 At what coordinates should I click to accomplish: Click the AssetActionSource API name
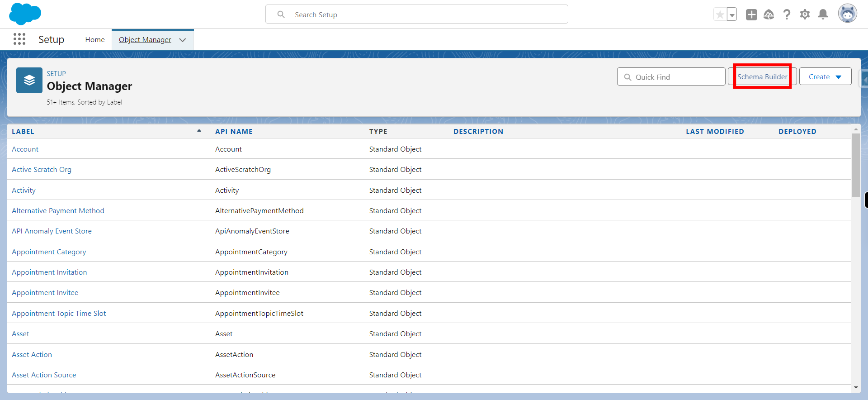tap(245, 375)
